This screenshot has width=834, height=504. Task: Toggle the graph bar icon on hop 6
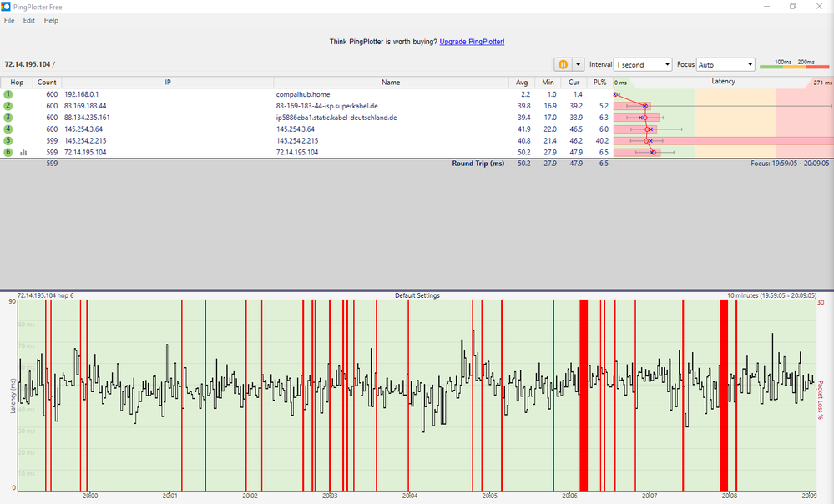(x=23, y=153)
